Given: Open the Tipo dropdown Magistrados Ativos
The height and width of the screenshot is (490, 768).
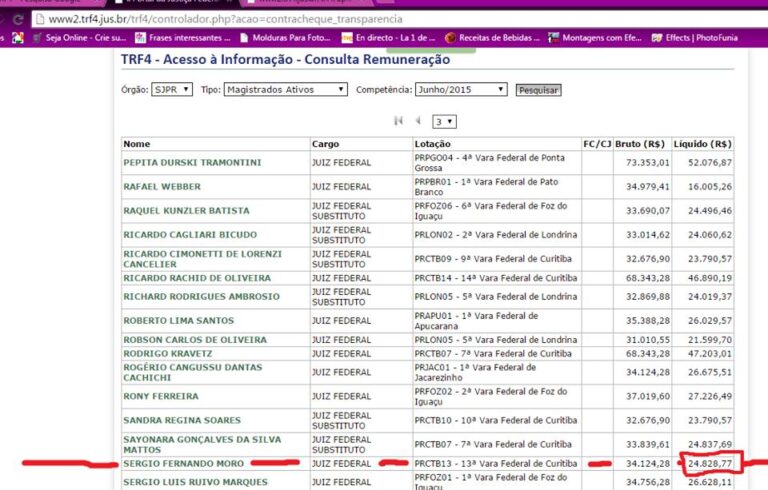Looking at the screenshot, I should click(x=285, y=89).
